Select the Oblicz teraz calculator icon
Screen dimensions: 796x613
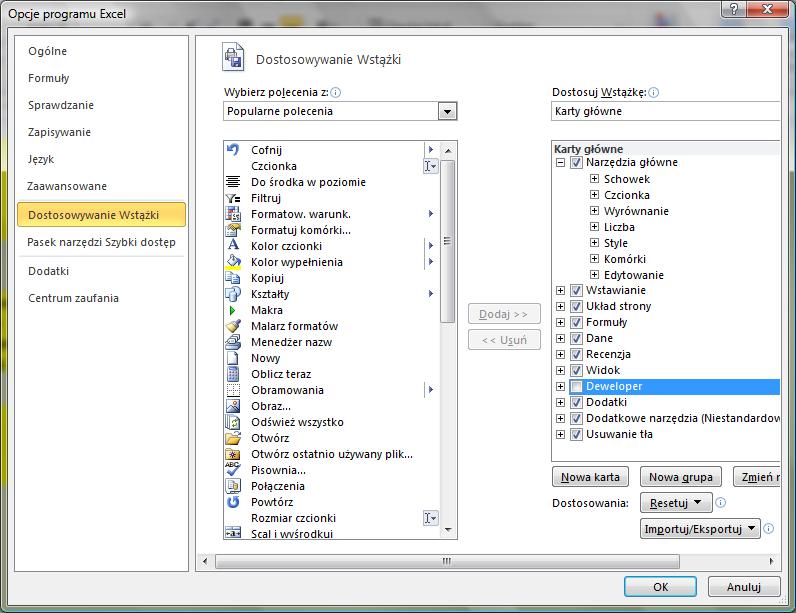(233, 374)
